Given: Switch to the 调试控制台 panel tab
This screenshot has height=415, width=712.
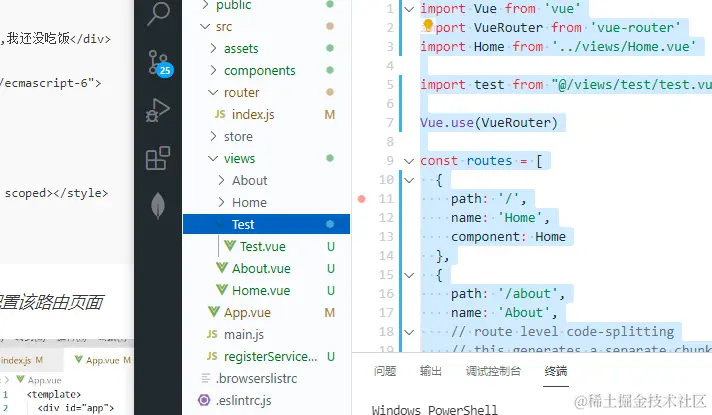Looking at the screenshot, I should [x=493, y=371].
